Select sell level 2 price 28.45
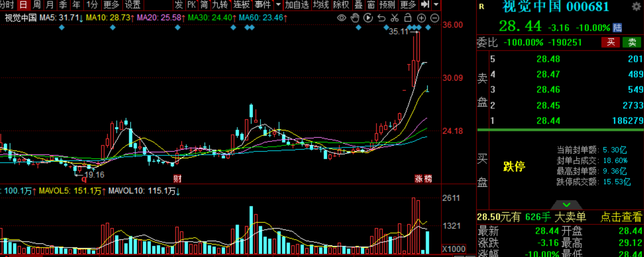644x257 pixels. [x=548, y=105]
